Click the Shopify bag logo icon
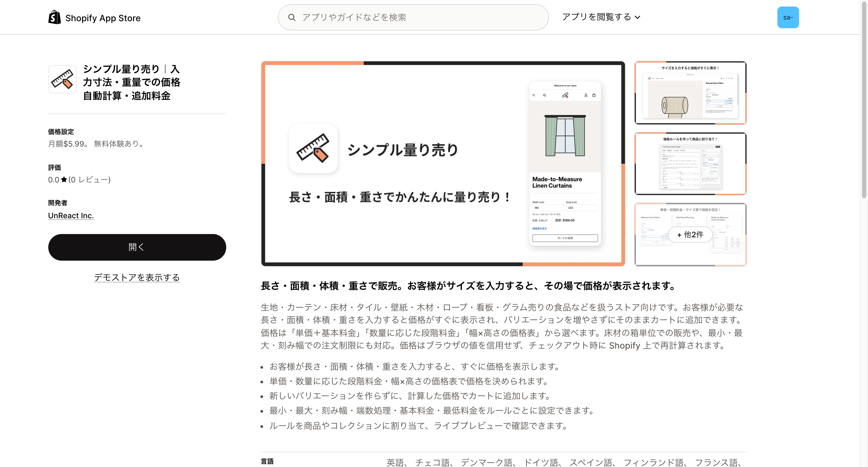 tap(54, 17)
